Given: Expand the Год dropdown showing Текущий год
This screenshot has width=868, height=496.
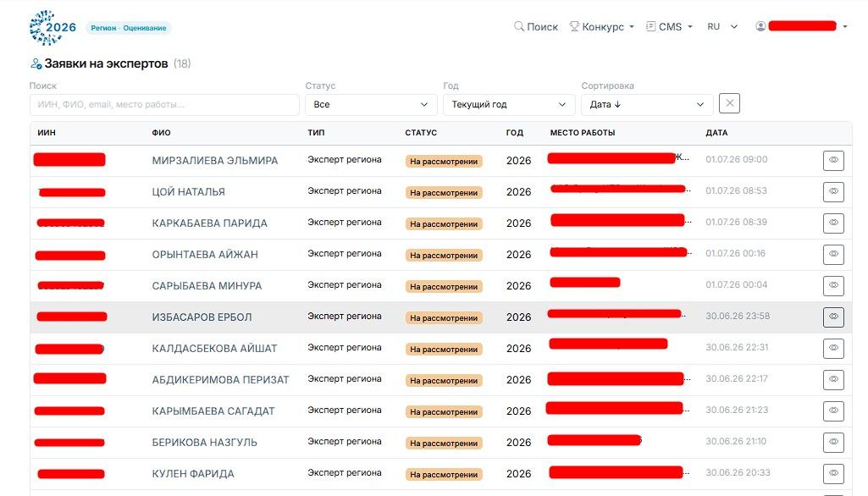Looking at the screenshot, I should [x=509, y=105].
